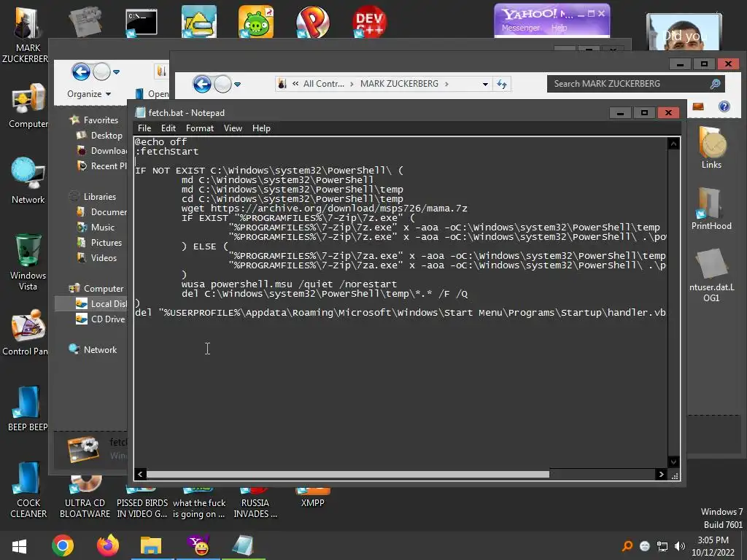Open the PrintHood folder in Explorer
The height and width of the screenshot is (560, 747).
[711, 209]
